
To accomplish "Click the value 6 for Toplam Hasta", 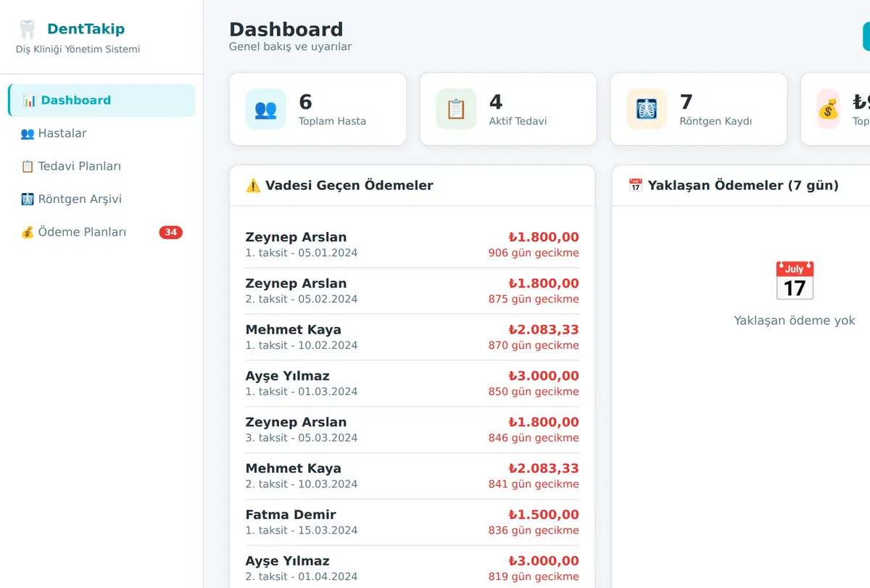I will click(305, 102).
